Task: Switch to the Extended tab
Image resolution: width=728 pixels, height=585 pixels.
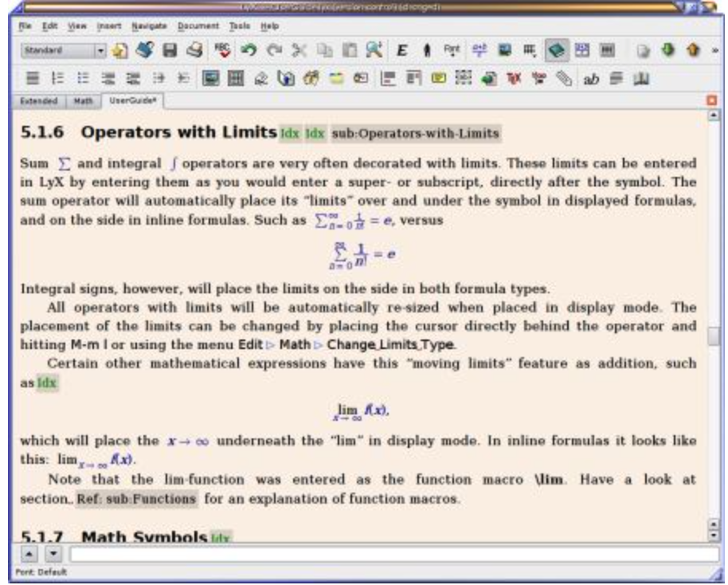Action: pyautogui.click(x=38, y=101)
